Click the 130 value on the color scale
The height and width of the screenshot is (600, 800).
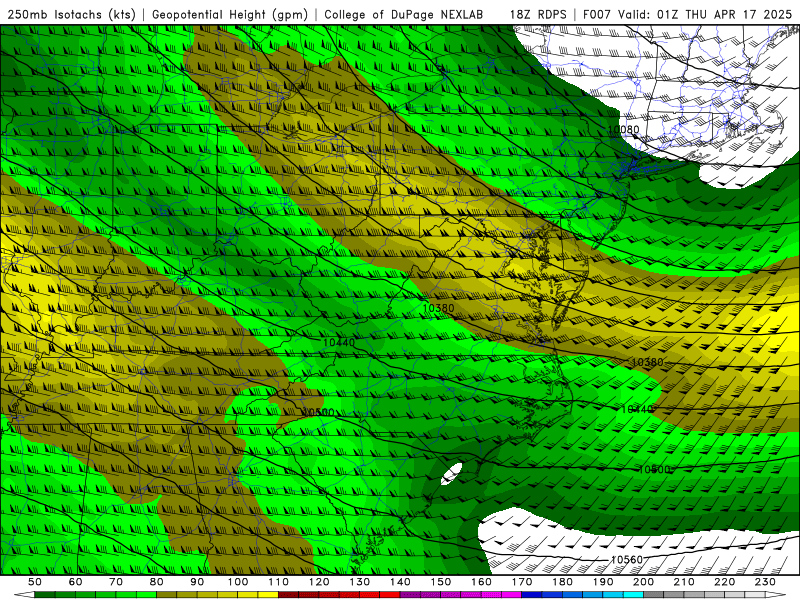(x=360, y=582)
